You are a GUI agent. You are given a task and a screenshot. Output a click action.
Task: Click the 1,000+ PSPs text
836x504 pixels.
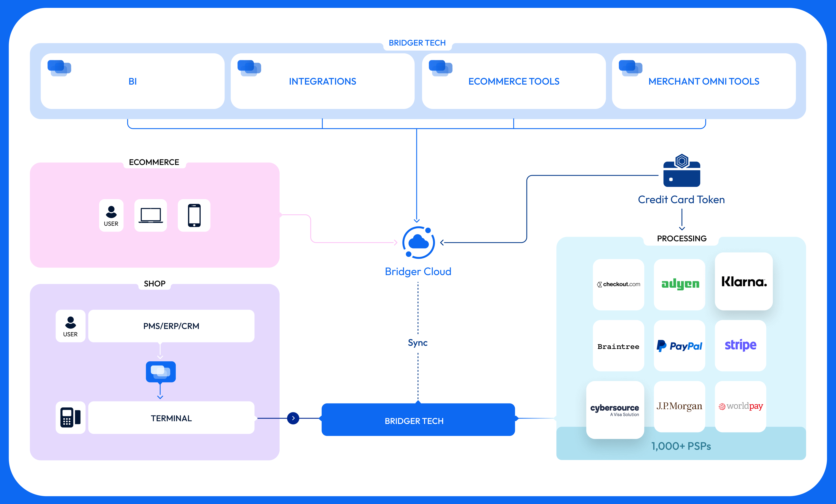(681, 446)
